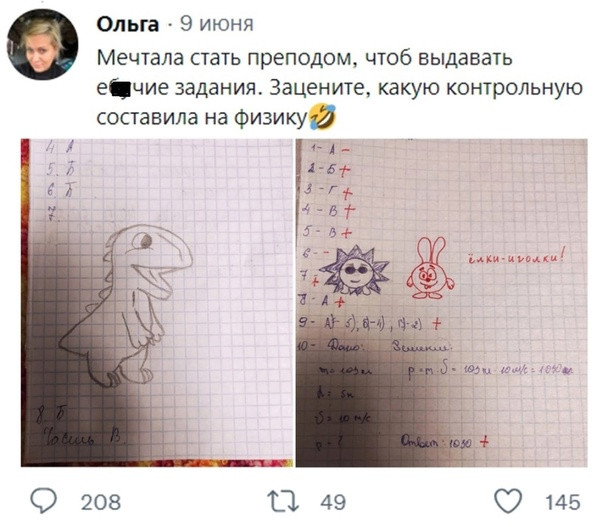
Task: Click the red ёлки-иголки handwritten note
Action: [517, 259]
